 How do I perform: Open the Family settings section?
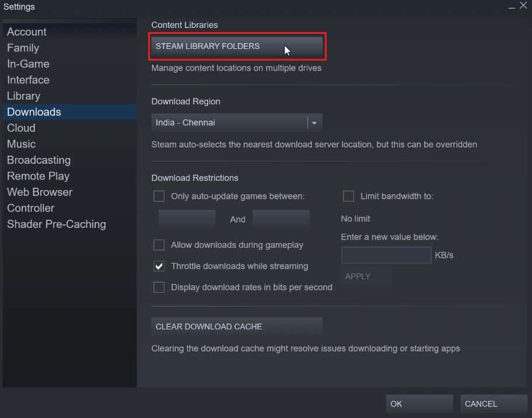point(23,48)
